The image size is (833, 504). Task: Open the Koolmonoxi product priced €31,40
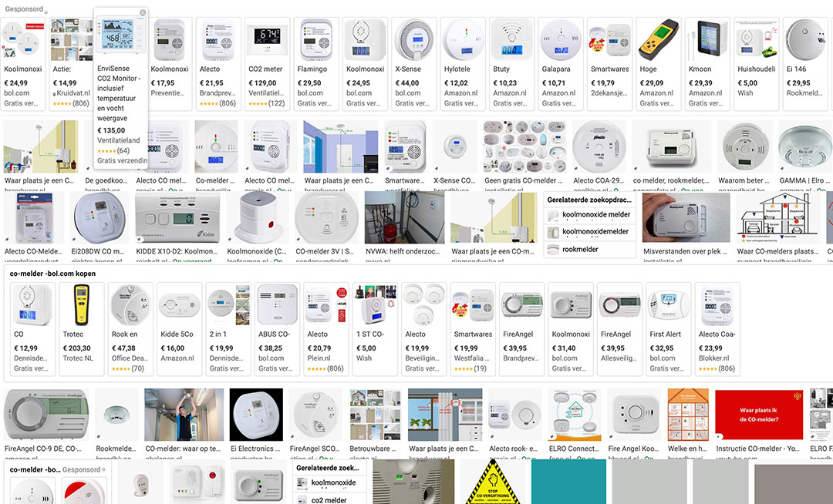[570, 329]
